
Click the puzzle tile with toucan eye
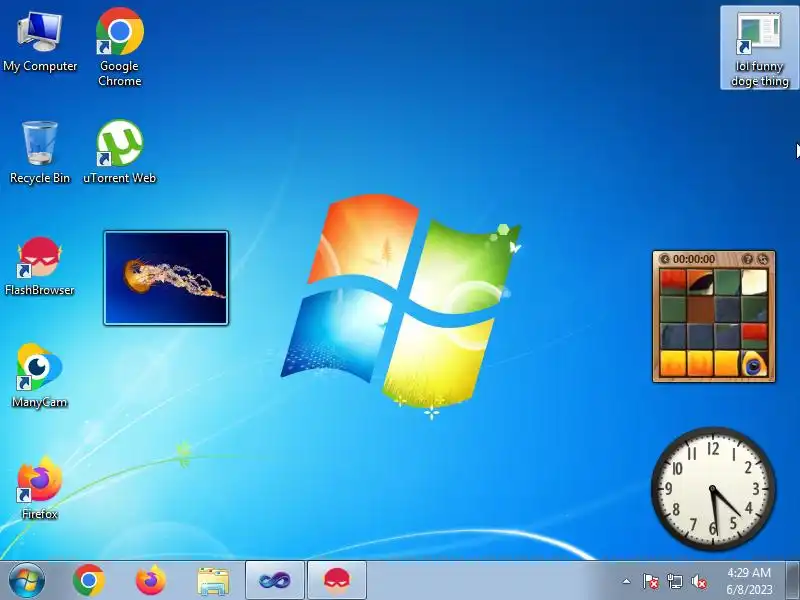[x=754, y=363]
